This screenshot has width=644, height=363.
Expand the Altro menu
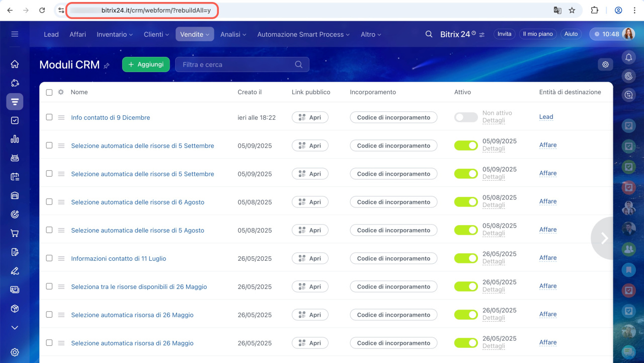[371, 34]
